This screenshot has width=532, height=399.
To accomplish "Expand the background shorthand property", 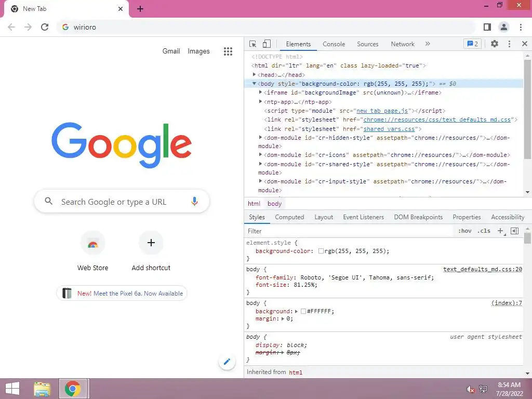I will 296,312.
